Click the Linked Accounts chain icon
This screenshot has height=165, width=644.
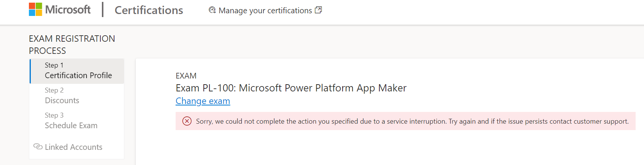(38, 146)
